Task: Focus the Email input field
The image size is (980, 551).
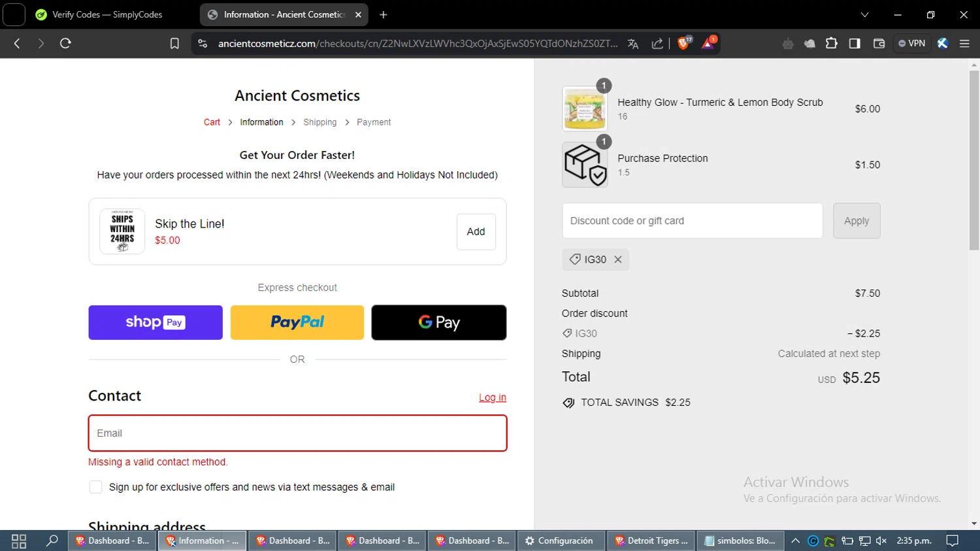Action: (x=298, y=433)
